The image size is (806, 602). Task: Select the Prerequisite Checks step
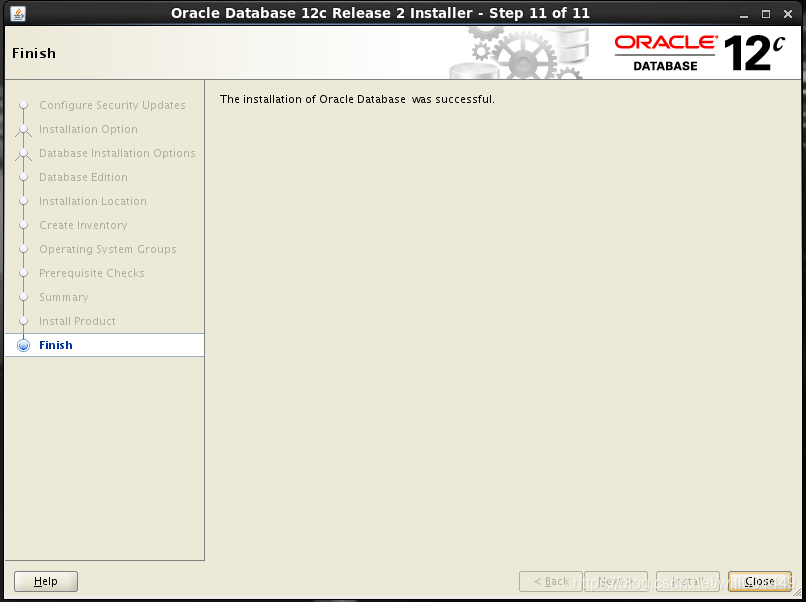[x=91, y=273]
